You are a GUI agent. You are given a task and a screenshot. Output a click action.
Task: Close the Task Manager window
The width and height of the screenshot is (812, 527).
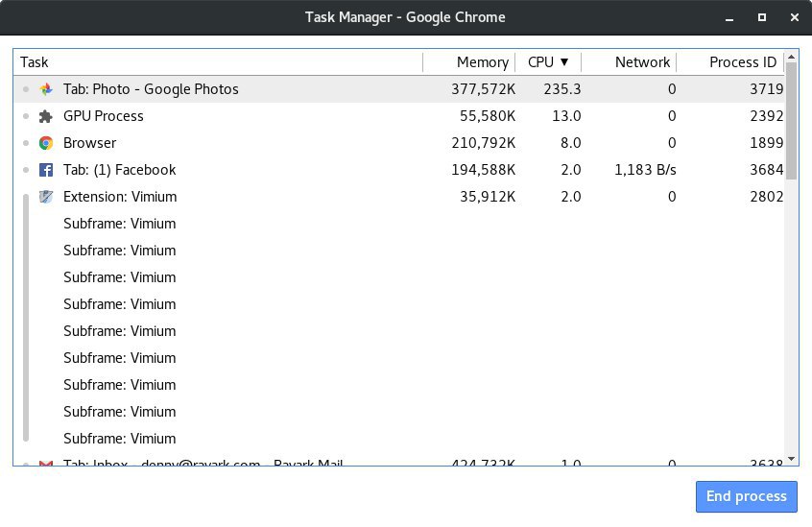795,17
